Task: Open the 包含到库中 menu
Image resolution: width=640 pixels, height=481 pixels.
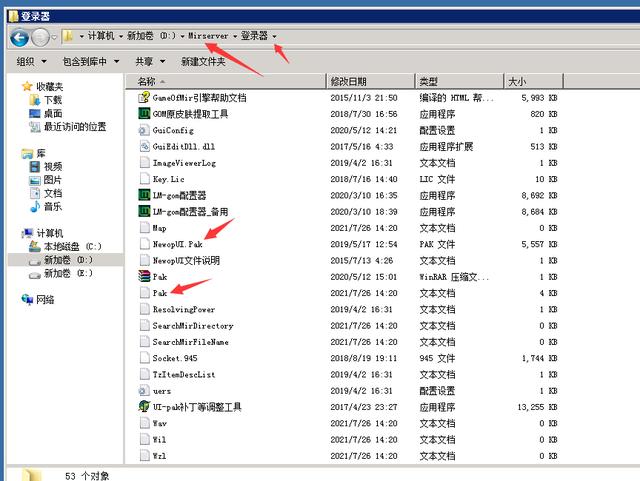Action: point(90,61)
